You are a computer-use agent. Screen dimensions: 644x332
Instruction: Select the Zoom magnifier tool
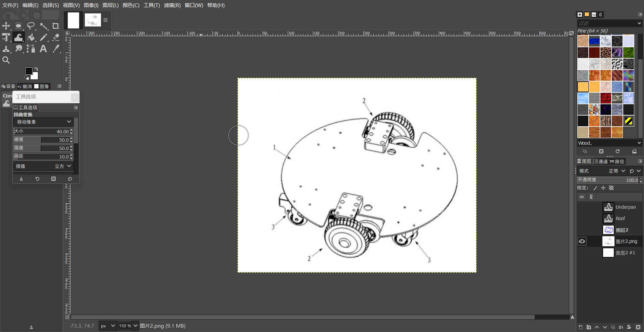(x=6, y=60)
